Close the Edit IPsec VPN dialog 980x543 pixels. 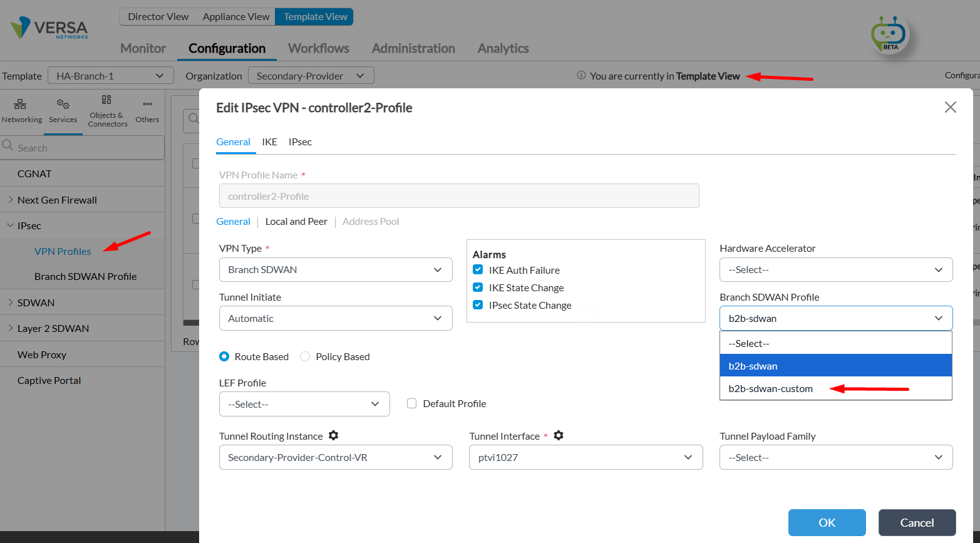(950, 107)
